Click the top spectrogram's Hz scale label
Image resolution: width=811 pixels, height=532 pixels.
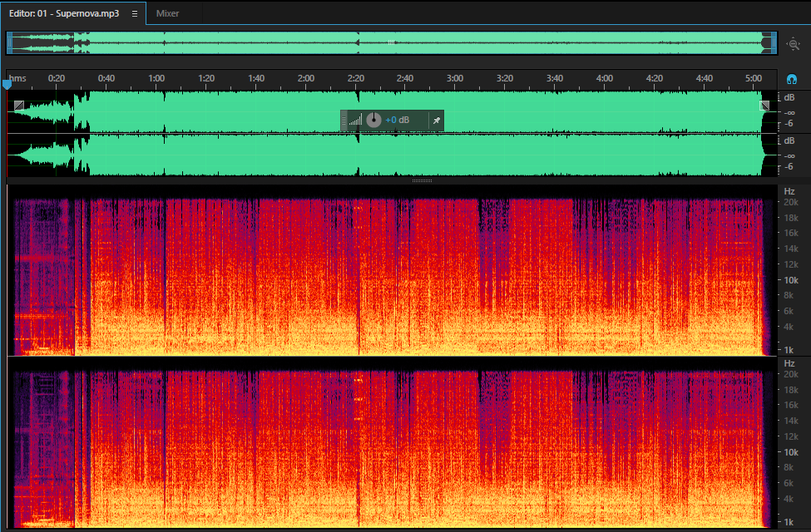click(789, 191)
